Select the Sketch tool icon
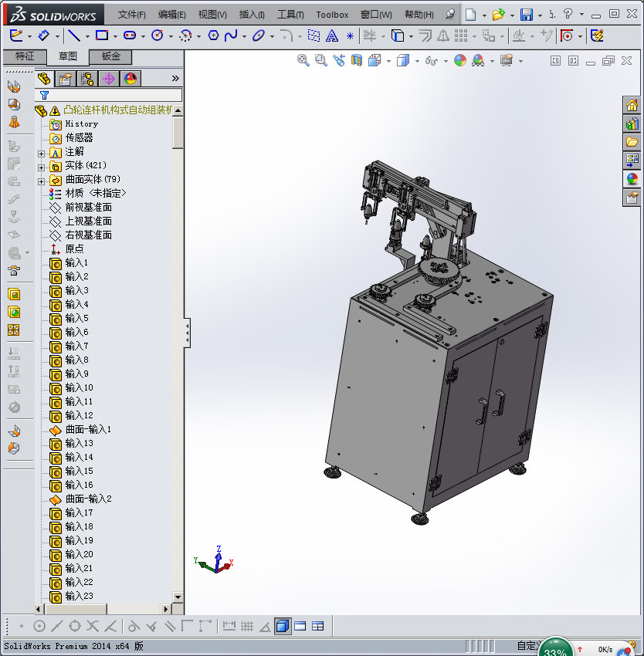 click(x=15, y=36)
